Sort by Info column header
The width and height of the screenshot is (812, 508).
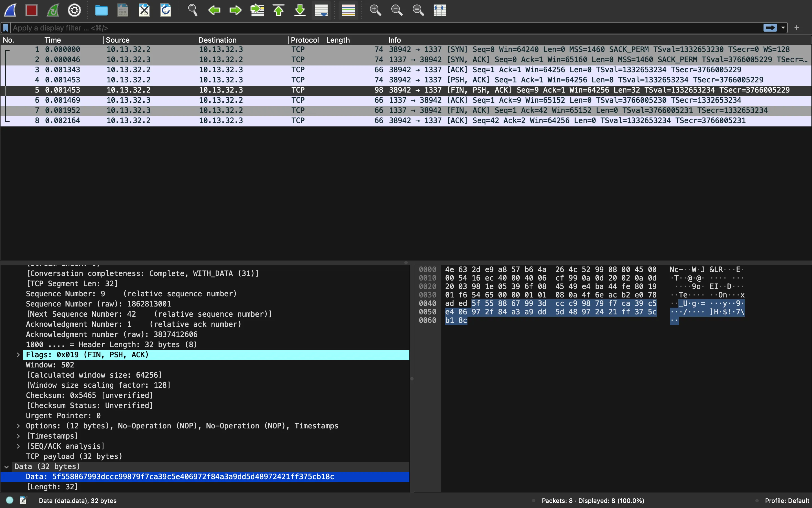coord(599,40)
